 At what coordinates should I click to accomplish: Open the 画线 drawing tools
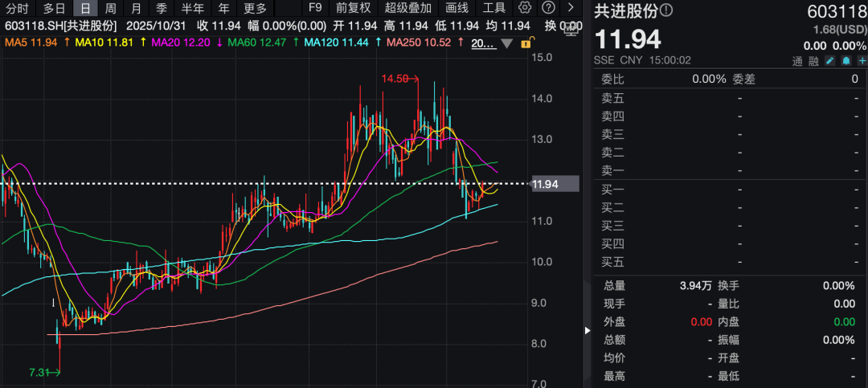(x=457, y=8)
